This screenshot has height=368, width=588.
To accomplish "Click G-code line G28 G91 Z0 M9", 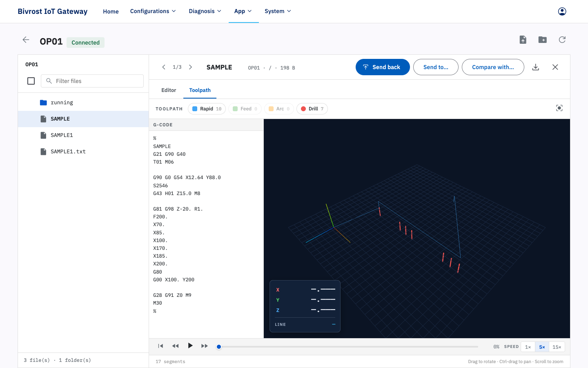I will pos(172,295).
